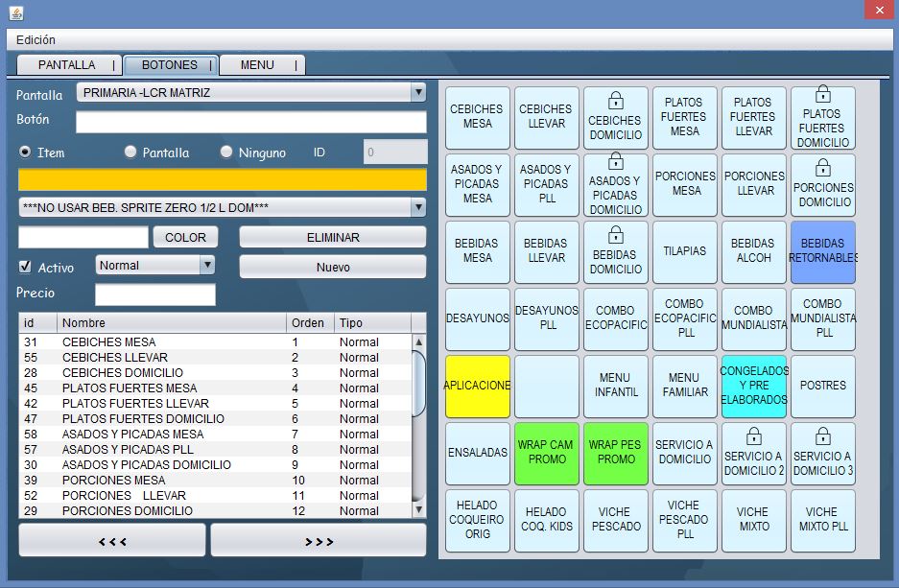
Task: Open the Edición menu
Action: [x=35, y=40]
